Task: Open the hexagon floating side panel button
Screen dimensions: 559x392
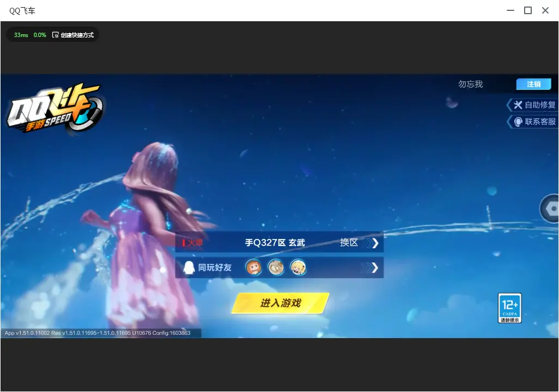Action: pos(550,209)
